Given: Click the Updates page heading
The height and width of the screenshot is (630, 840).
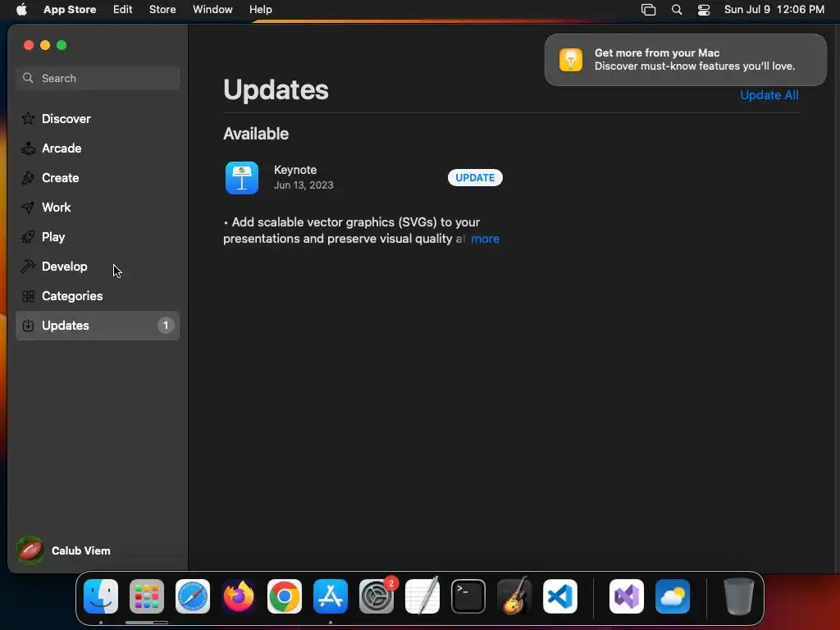Looking at the screenshot, I should (x=276, y=89).
